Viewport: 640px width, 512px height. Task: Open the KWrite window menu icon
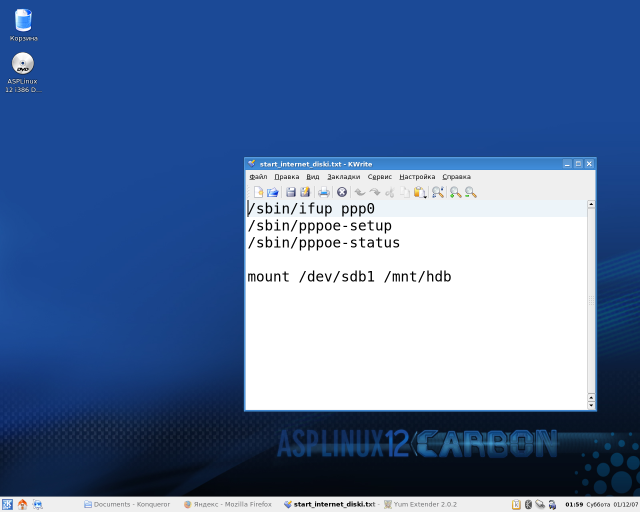click(x=252, y=164)
